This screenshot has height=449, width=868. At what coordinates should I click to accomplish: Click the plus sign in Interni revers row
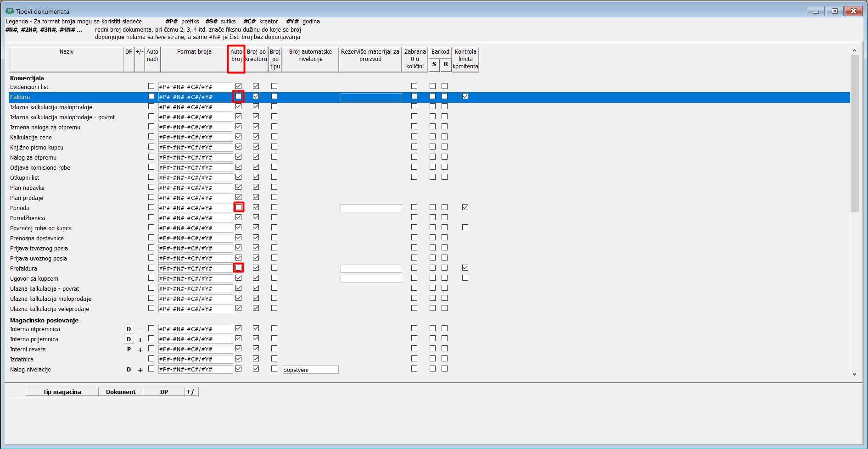click(140, 350)
